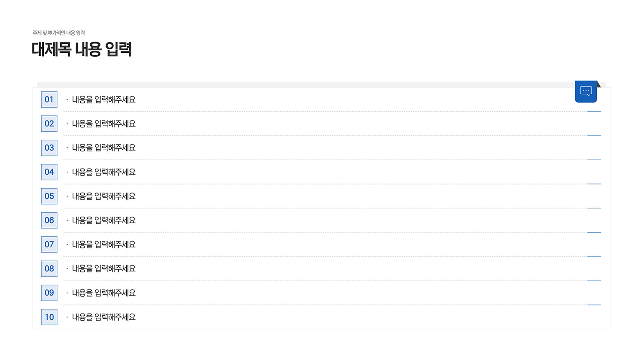Select the number 02 badge
Screen dimensions: 644x362
point(49,124)
